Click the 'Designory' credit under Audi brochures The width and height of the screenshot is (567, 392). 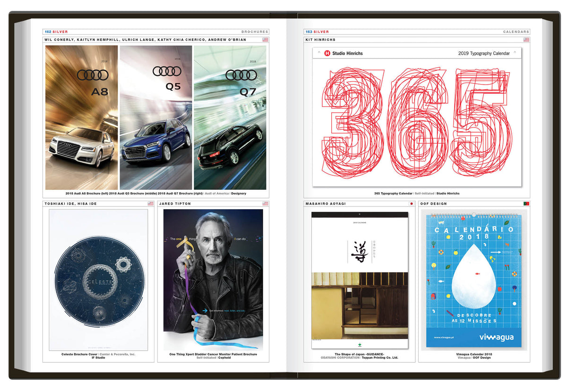[239, 193]
